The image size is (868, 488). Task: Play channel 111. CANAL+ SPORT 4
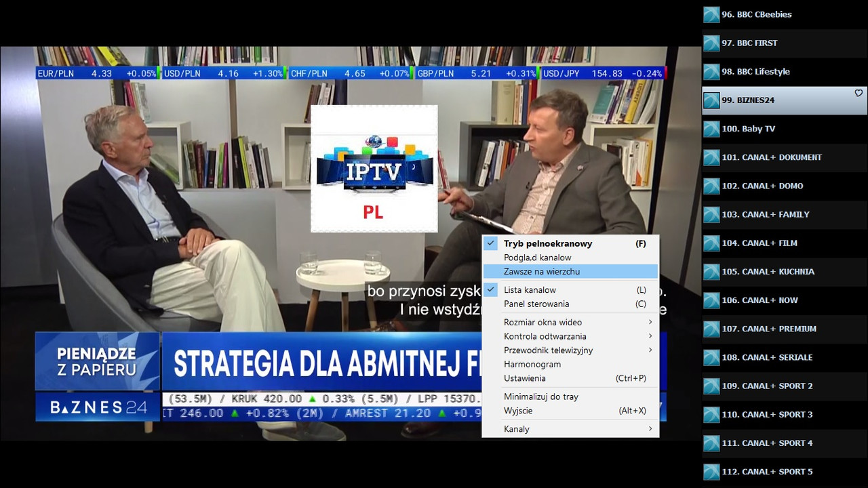[785, 443]
